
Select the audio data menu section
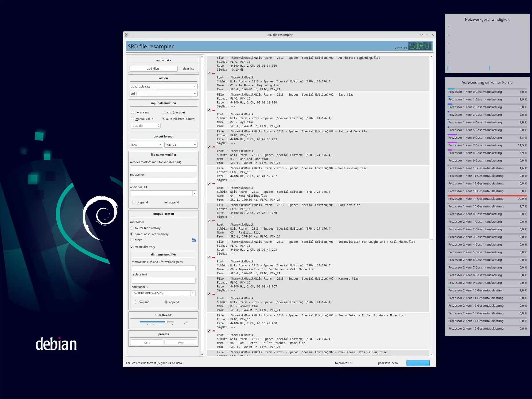[x=163, y=60]
